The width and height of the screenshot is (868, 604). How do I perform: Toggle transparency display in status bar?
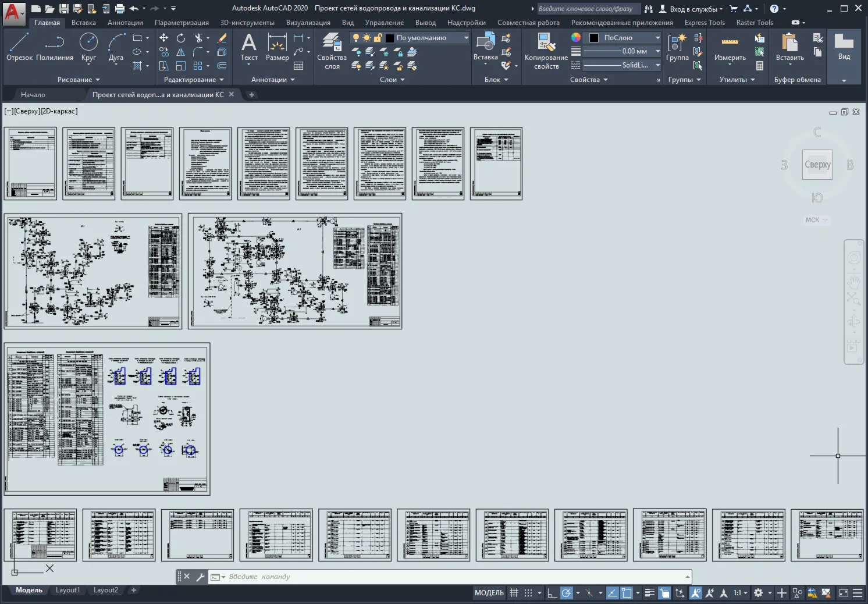tap(664, 593)
